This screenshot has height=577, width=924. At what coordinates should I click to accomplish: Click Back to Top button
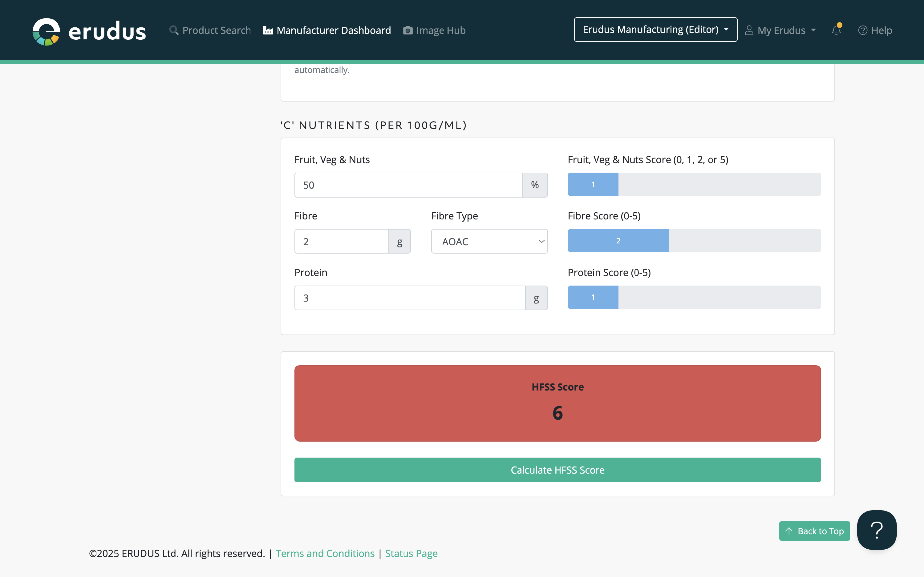[814, 531]
